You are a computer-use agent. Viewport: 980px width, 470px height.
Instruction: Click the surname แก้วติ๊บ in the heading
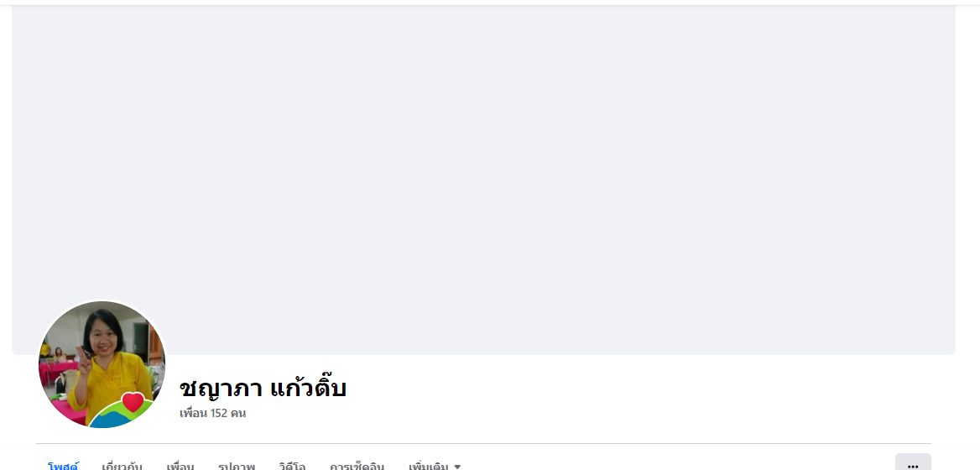(x=309, y=389)
